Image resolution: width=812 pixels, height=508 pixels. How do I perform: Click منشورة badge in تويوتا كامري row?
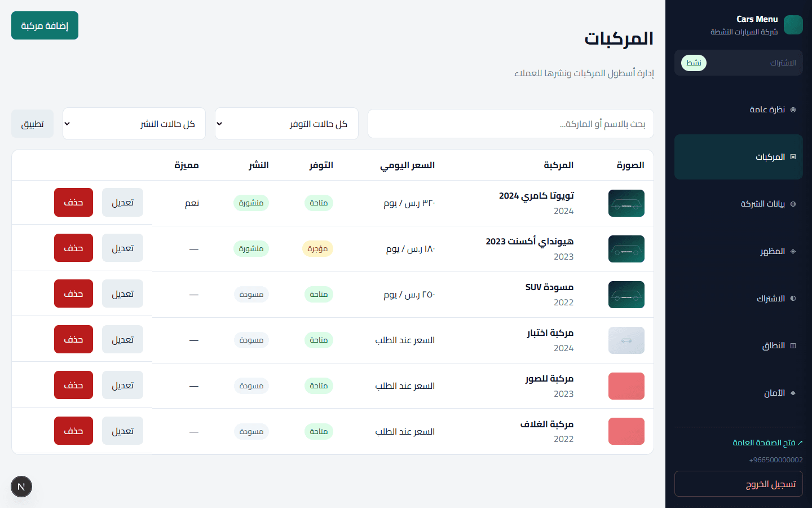tap(251, 203)
